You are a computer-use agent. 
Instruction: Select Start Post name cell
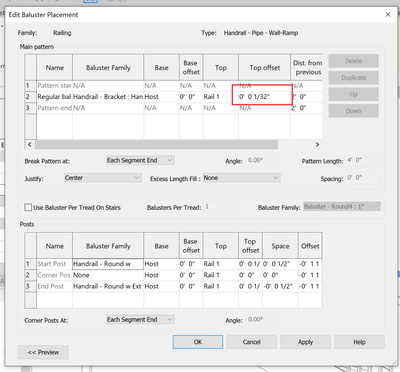(54, 264)
